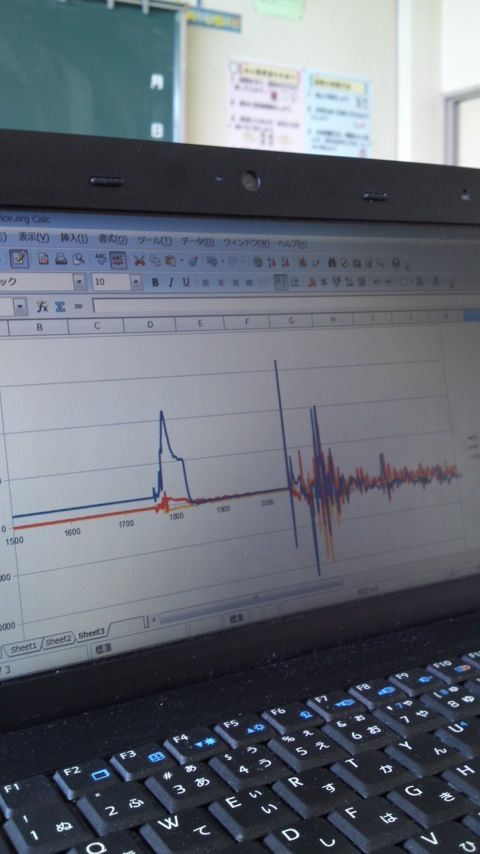Select column B header
The width and height of the screenshot is (480, 854).
click(x=39, y=327)
